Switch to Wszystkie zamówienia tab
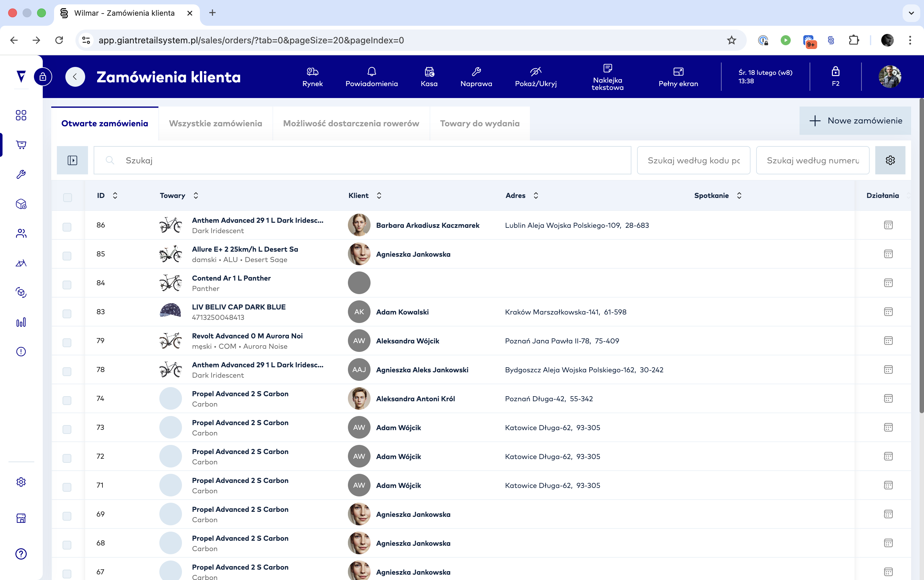Screen dimensions: 924x580 (215, 123)
